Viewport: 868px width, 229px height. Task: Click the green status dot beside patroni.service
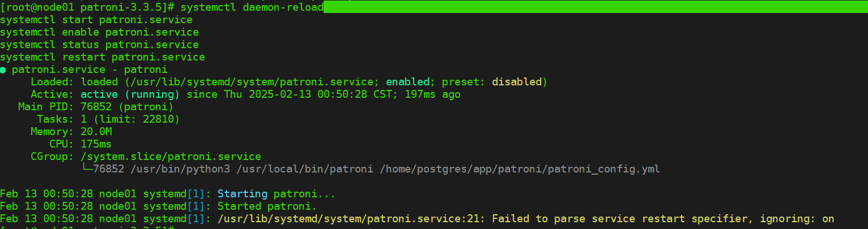coord(3,70)
